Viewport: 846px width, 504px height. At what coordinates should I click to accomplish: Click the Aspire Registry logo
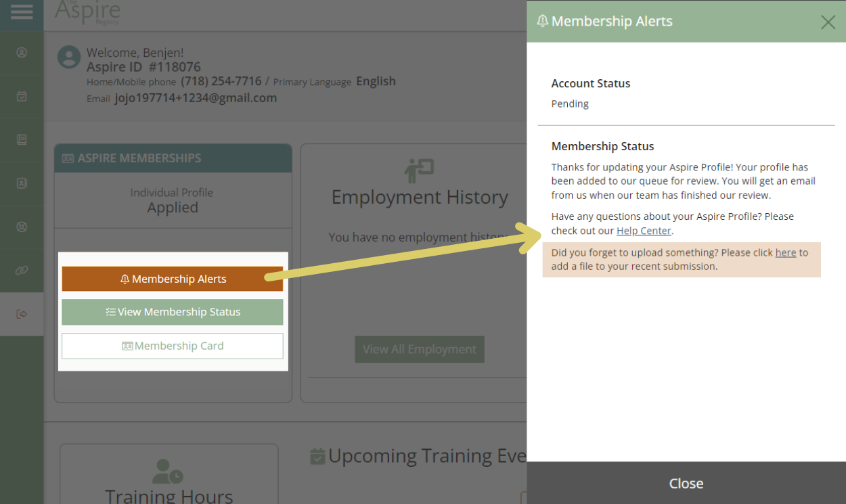tap(87, 12)
